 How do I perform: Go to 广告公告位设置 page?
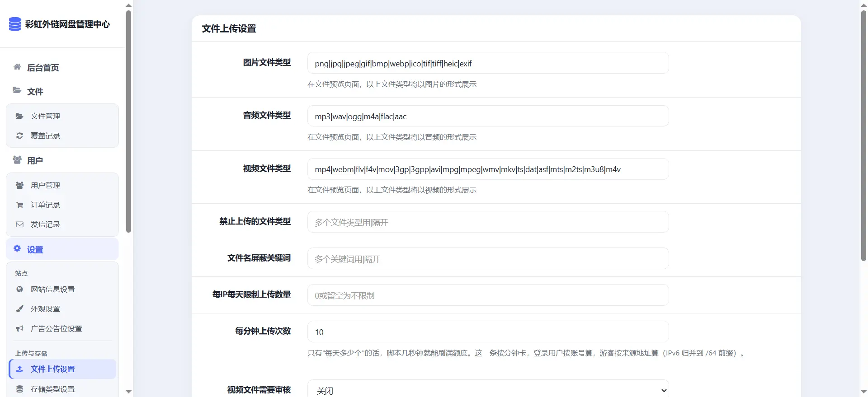pos(62,328)
